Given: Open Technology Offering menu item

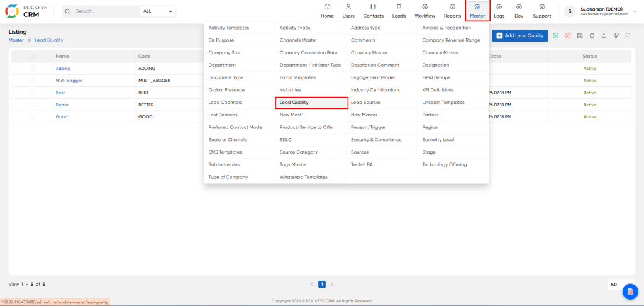Looking at the screenshot, I should pos(445,164).
